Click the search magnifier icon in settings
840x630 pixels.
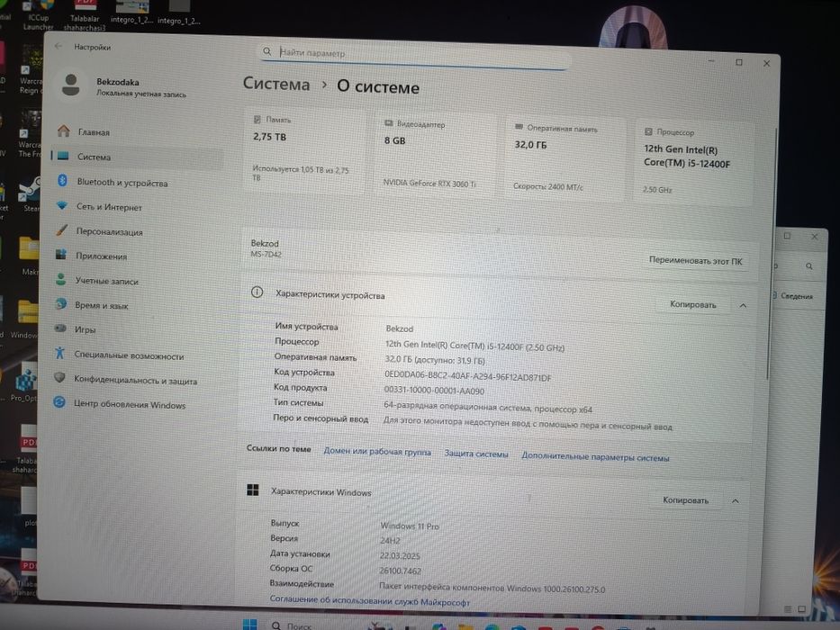266,51
